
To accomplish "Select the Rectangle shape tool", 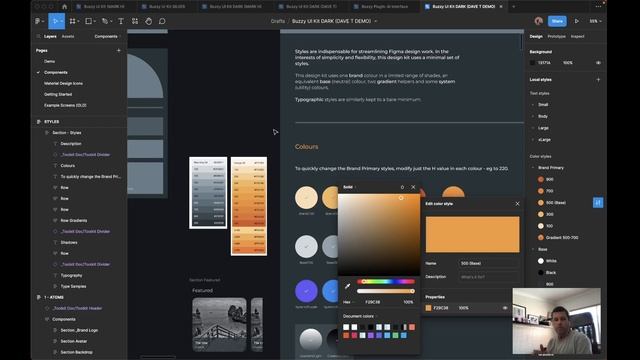I will pyautogui.click(x=89, y=21).
